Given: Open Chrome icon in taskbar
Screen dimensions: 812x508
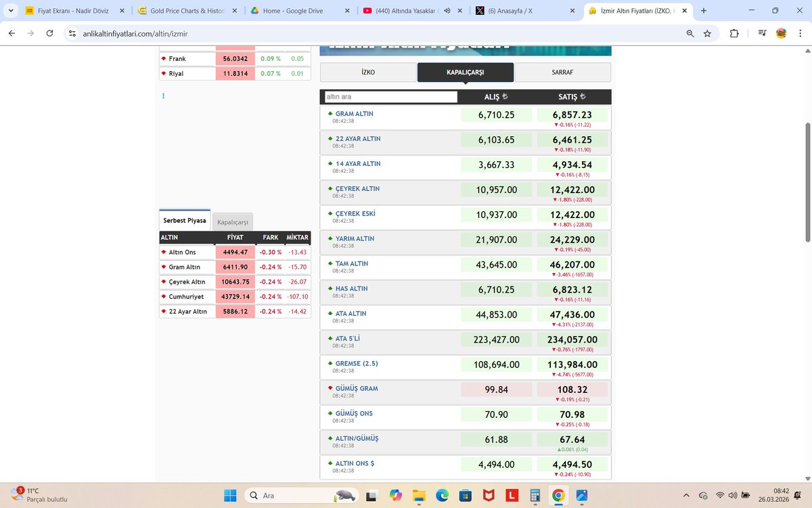Looking at the screenshot, I should click(558, 495).
